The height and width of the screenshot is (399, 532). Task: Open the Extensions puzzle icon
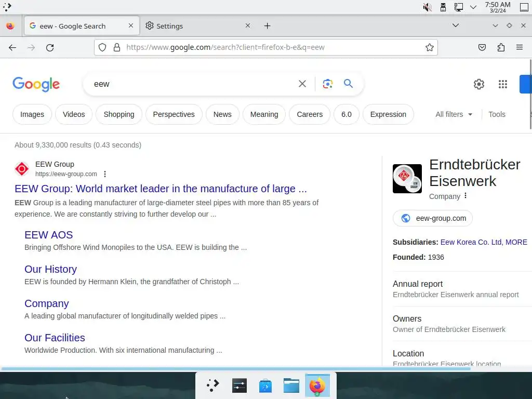501,47
